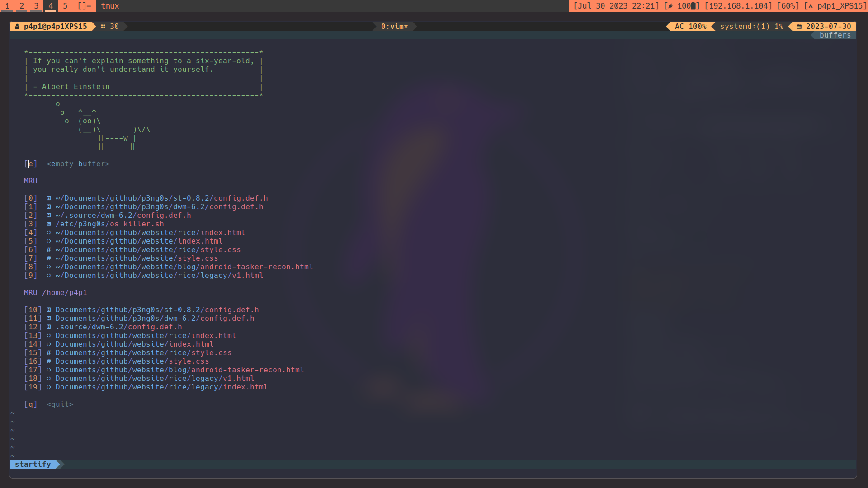Click the startify mode indicator in statusline
Image resolution: width=868 pixels, height=488 pixels.
click(33, 464)
